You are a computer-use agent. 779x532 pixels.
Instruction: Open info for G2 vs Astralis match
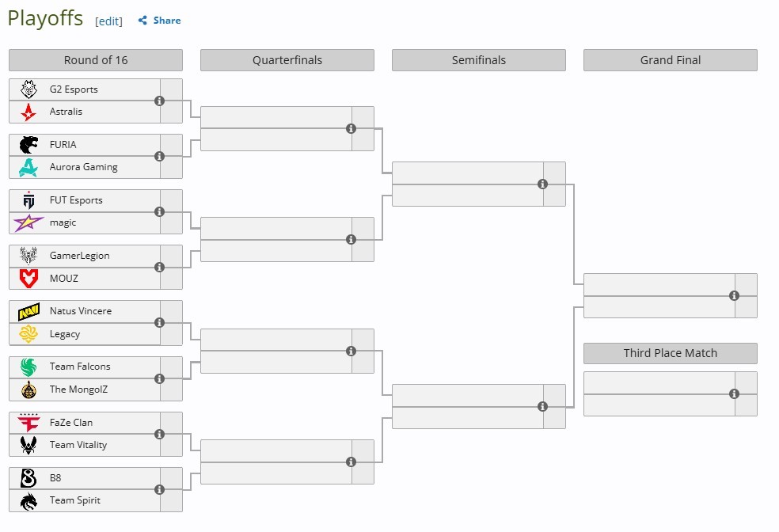(x=159, y=101)
